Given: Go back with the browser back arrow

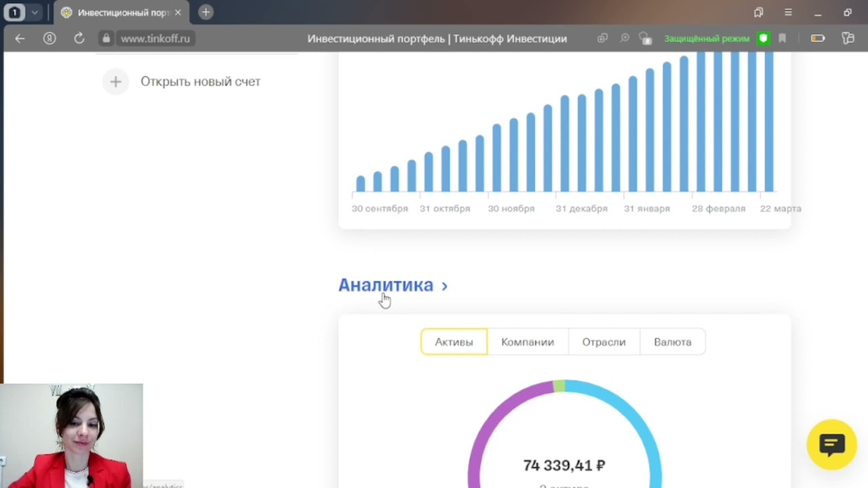Looking at the screenshot, I should pyautogui.click(x=20, y=39).
